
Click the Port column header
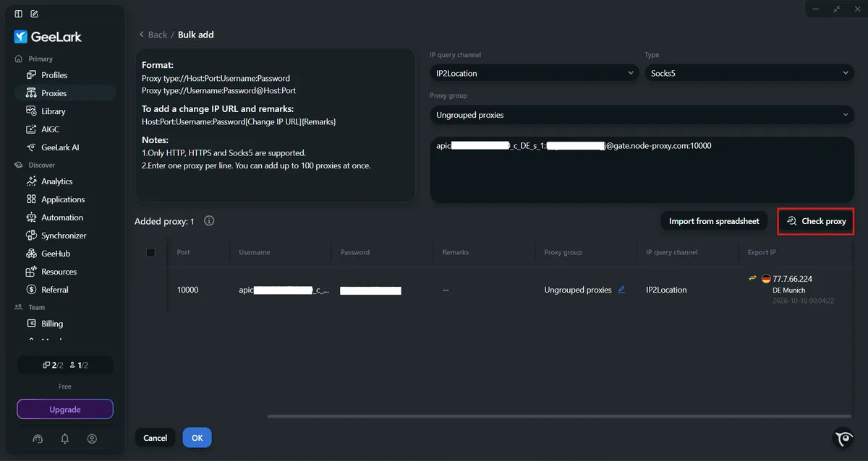(183, 252)
